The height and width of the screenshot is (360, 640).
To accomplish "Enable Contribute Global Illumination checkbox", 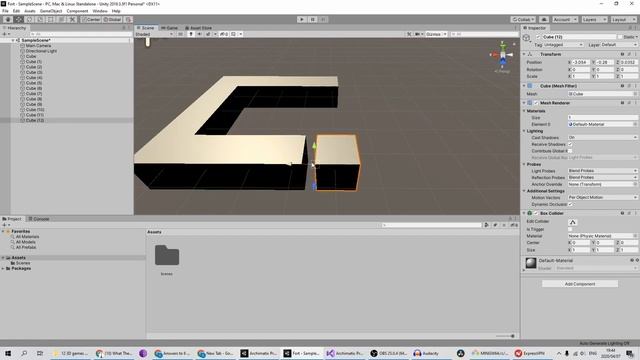I will [570, 151].
